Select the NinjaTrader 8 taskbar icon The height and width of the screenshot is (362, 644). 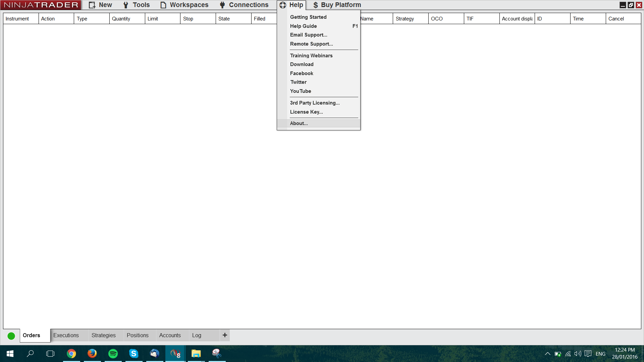coord(175,354)
